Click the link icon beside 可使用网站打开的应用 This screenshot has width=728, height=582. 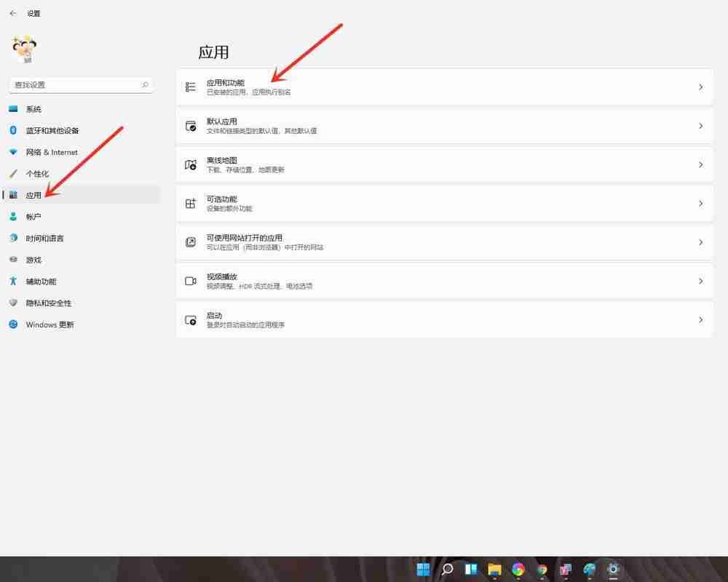pyautogui.click(x=190, y=242)
